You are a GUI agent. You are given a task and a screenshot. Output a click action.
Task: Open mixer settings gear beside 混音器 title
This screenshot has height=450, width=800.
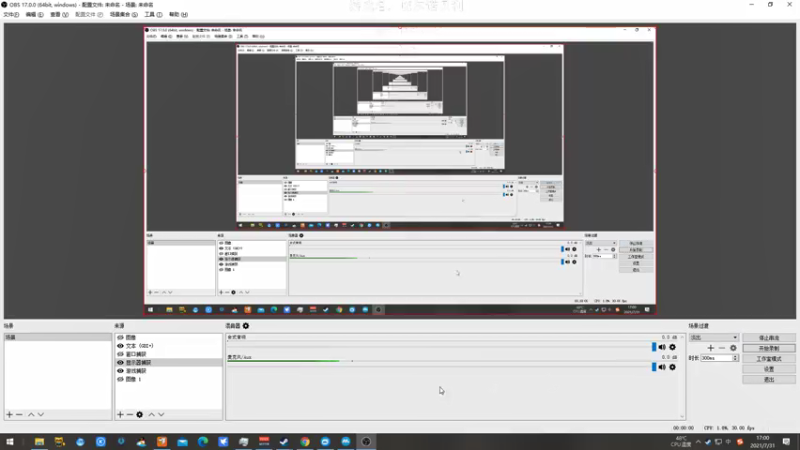pos(246,326)
